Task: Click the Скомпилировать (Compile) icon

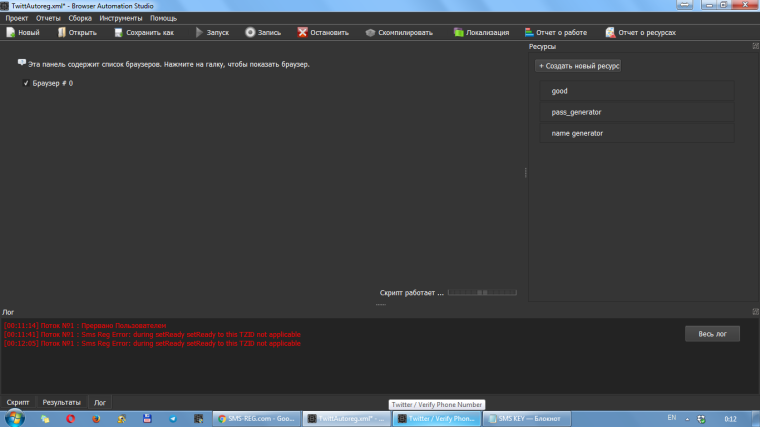Action: [370, 32]
